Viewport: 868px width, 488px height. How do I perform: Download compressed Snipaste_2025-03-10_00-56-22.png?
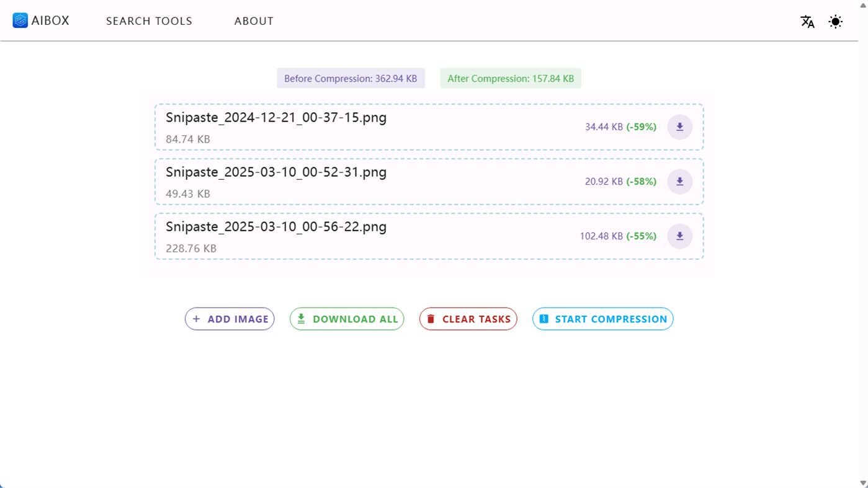tap(680, 236)
